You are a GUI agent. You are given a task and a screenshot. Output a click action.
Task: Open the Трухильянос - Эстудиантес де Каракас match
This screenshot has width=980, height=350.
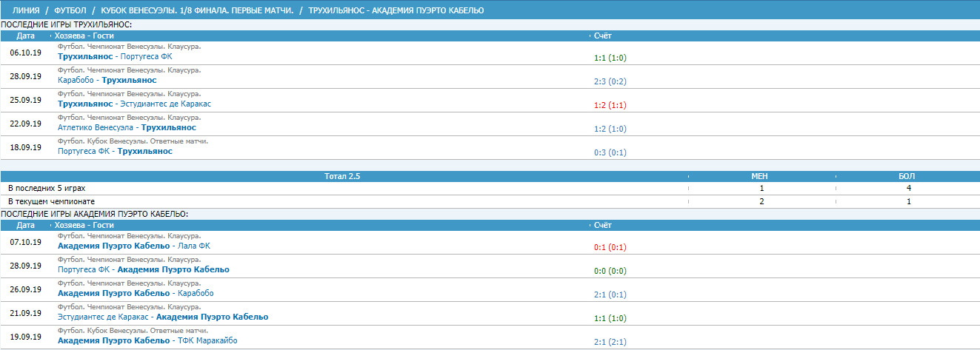[x=134, y=104]
